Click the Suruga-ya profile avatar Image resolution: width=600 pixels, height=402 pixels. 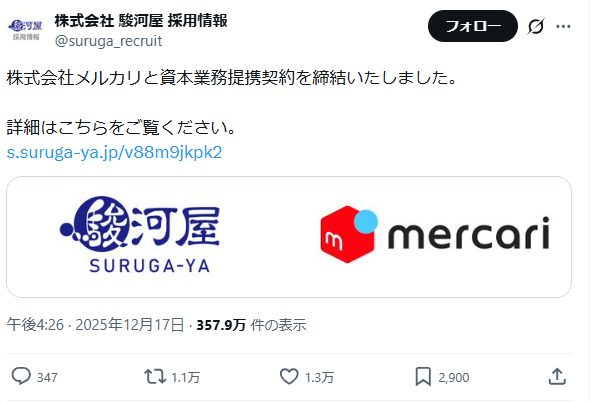pos(26,29)
